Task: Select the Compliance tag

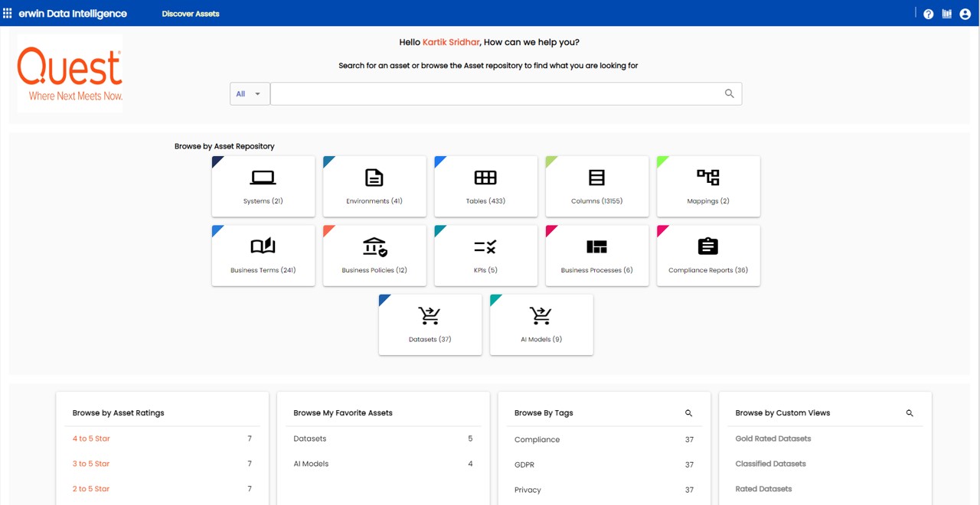Action: tap(537, 440)
